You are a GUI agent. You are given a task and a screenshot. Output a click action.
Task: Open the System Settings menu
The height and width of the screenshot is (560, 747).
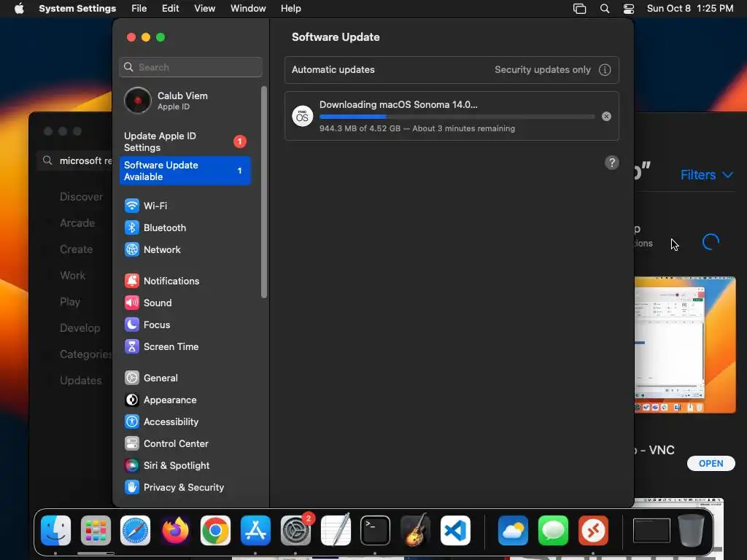77,9
